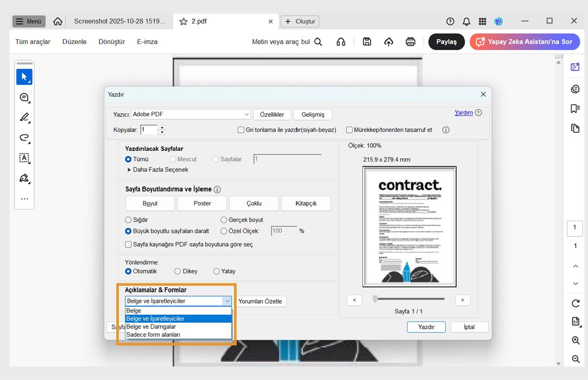Image resolution: width=588 pixels, height=380 pixels.
Task: Click the headphones read aloud icon
Action: click(341, 42)
